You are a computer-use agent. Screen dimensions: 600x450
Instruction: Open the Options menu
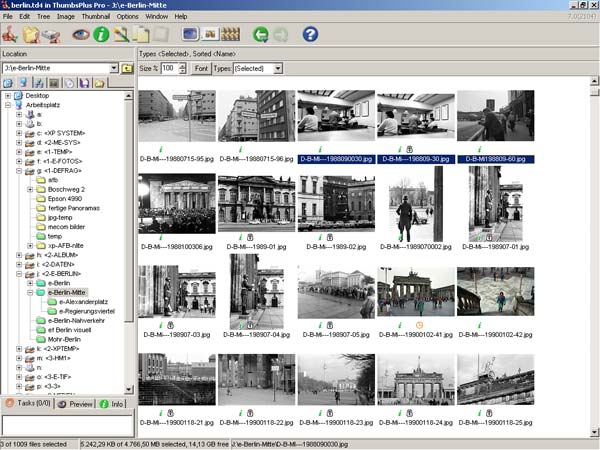coord(127,17)
